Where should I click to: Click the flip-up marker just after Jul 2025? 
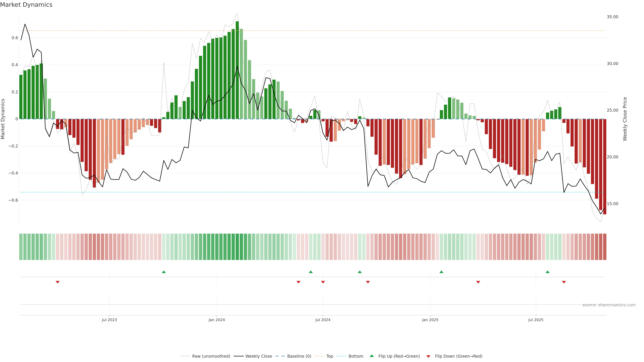pos(548,272)
